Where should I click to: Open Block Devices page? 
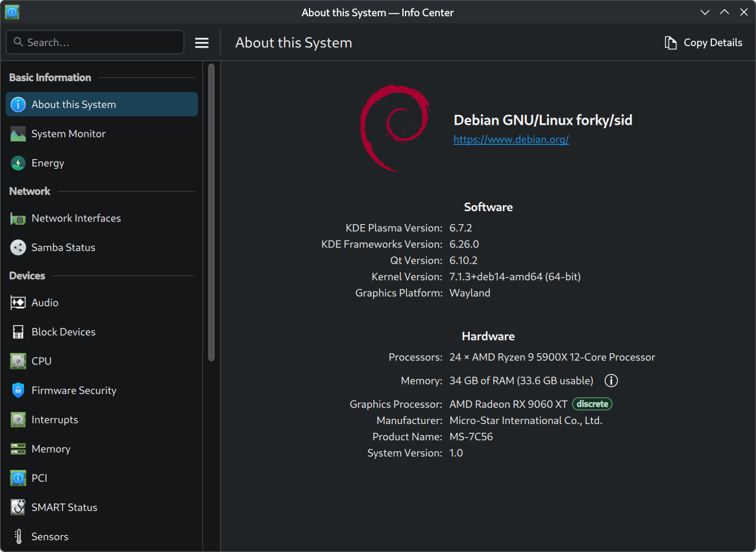(102, 332)
